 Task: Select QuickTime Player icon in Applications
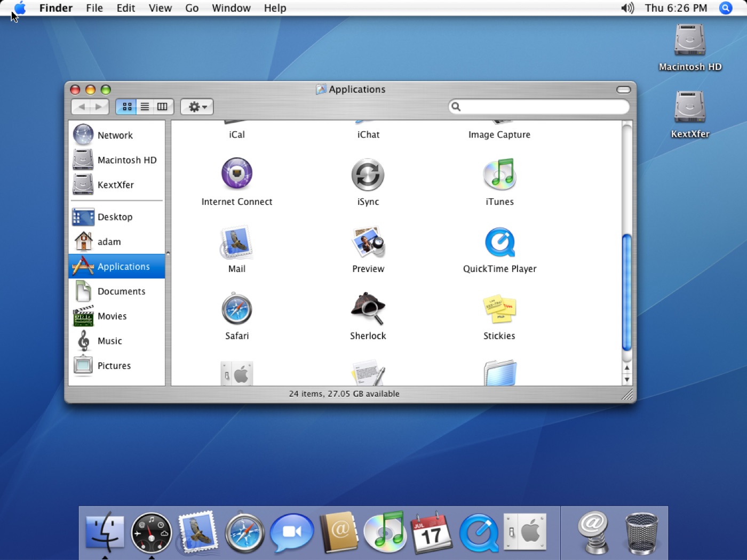pyautogui.click(x=500, y=242)
